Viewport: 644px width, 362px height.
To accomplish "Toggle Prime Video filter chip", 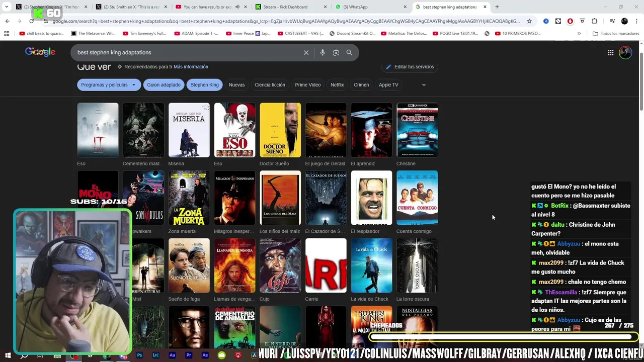I will point(307,85).
